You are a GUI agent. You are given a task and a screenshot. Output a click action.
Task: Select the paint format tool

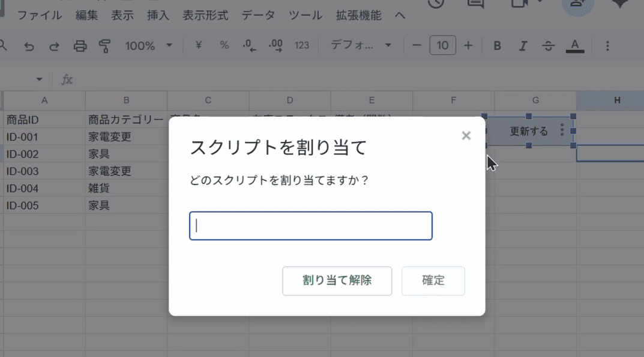(x=105, y=46)
